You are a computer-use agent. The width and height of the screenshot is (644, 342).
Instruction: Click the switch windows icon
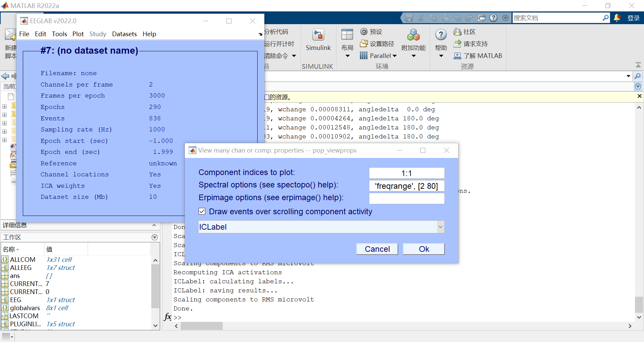(481, 18)
